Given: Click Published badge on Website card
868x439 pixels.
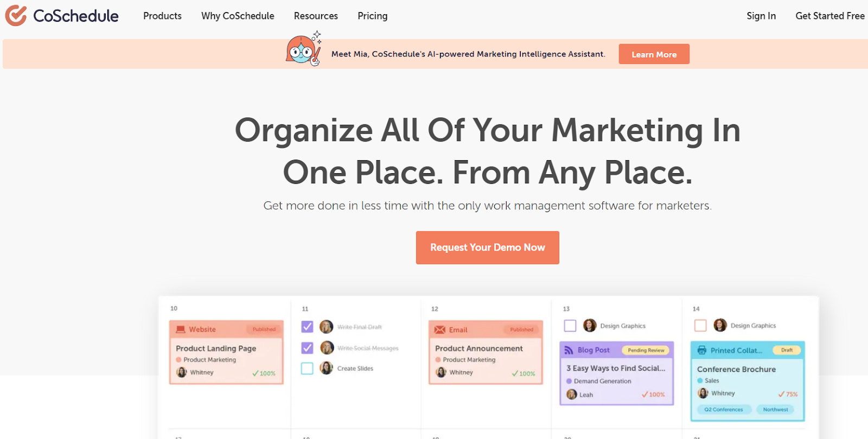Looking at the screenshot, I should [264, 329].
